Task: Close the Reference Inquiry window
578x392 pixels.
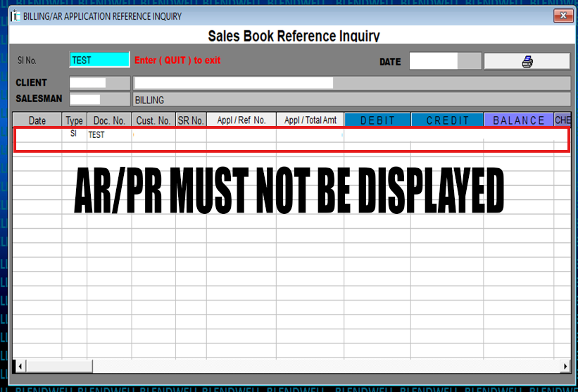Action: tap(563, 16)
